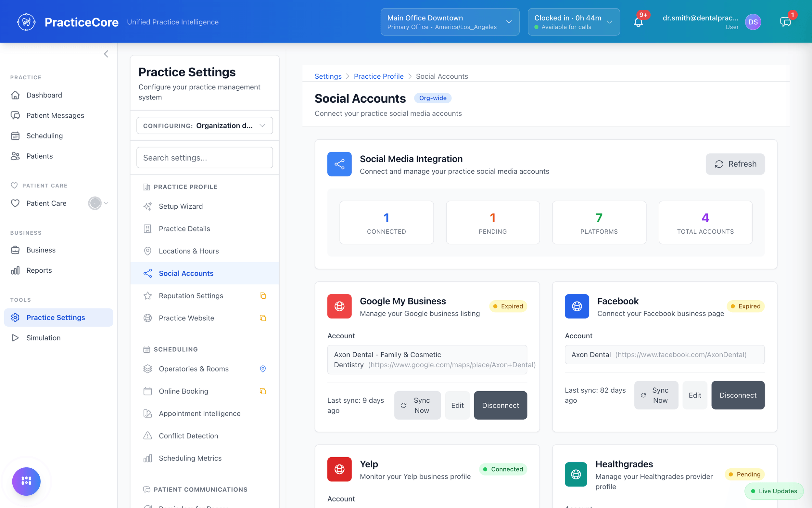Click the DS user avatar
The width and height of the screenshot is (812, 508).
[x=753, y=22]
